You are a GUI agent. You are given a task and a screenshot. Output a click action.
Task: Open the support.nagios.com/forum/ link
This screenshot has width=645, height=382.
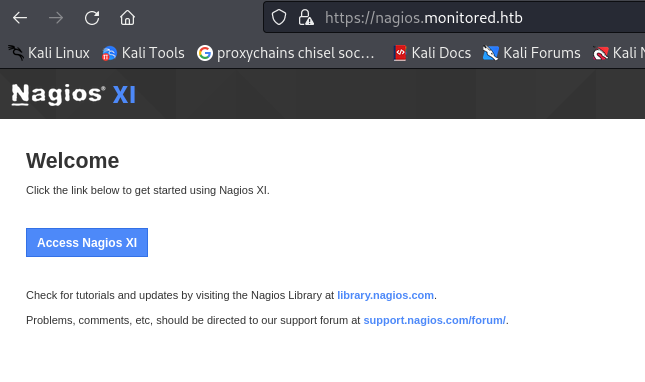(434, 320)
